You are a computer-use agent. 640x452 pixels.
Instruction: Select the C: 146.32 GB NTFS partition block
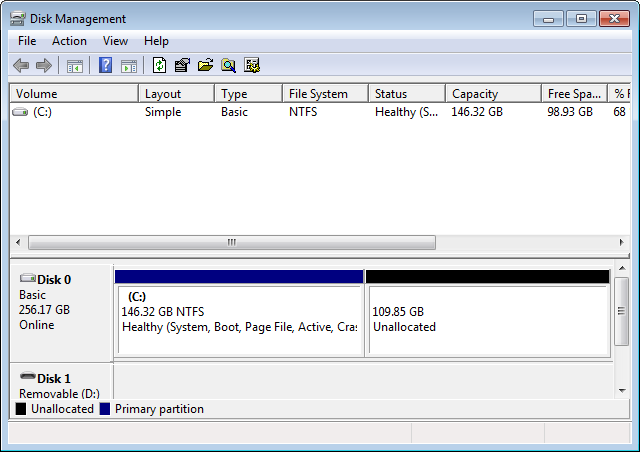(239, 314)
